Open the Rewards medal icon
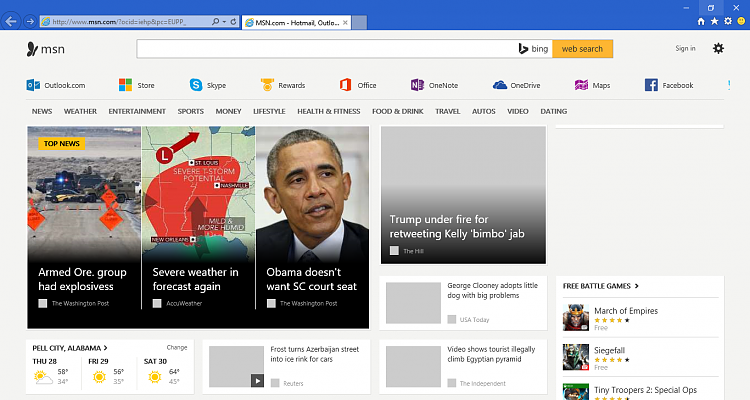The width and height of the screenshot is (750, 400). (x=267, y=85)
